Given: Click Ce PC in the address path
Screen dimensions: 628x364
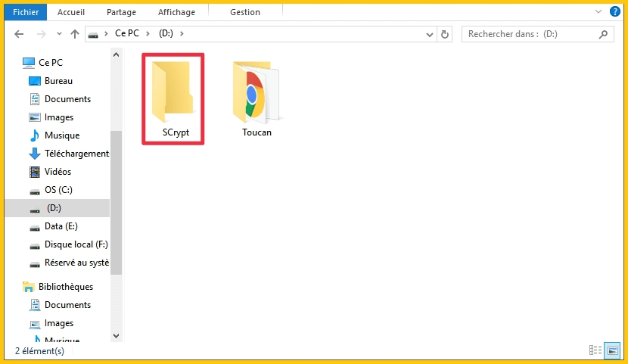Looking at the screenshot, I should [x=127, y=33].
